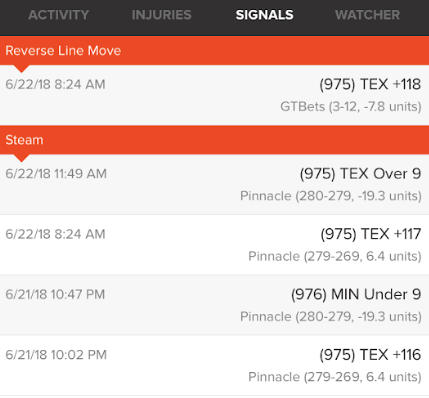Viewport: 429px width, 398px height.
Task: Switch to the Activity tab
Action: 59,15
